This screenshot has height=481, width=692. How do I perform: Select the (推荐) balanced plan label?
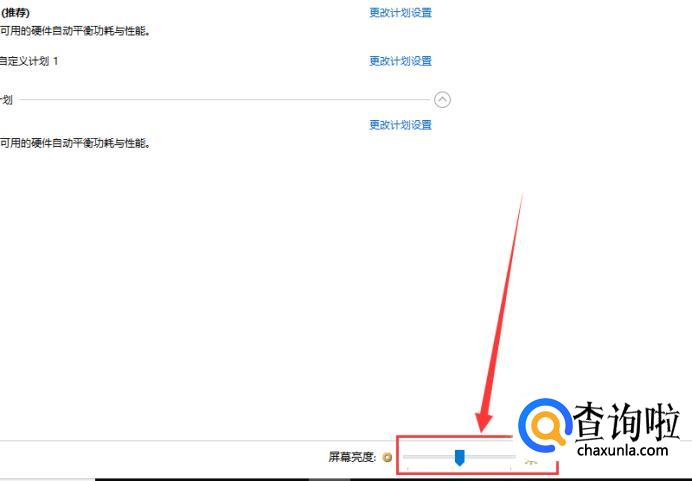click(15, 13)
